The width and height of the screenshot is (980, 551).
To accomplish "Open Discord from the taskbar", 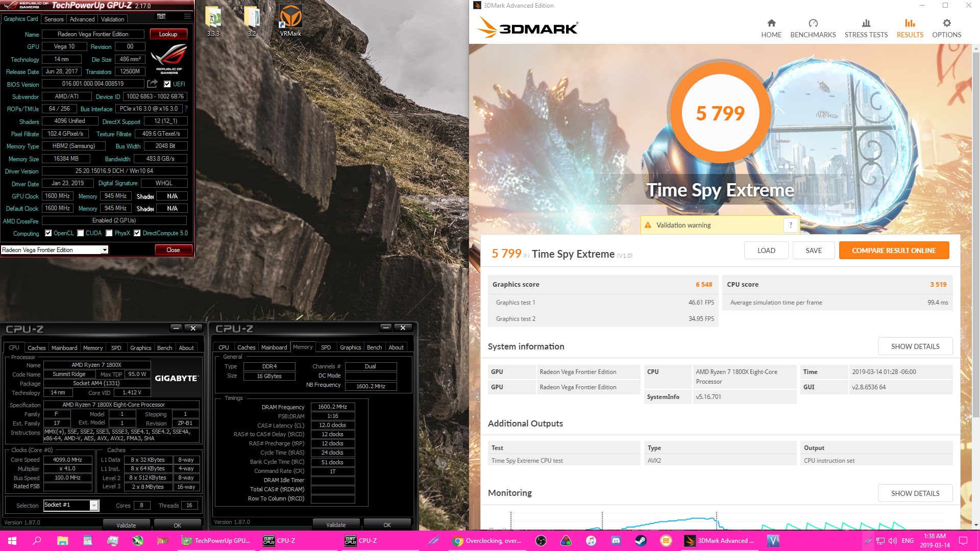I will click(616, 541).
